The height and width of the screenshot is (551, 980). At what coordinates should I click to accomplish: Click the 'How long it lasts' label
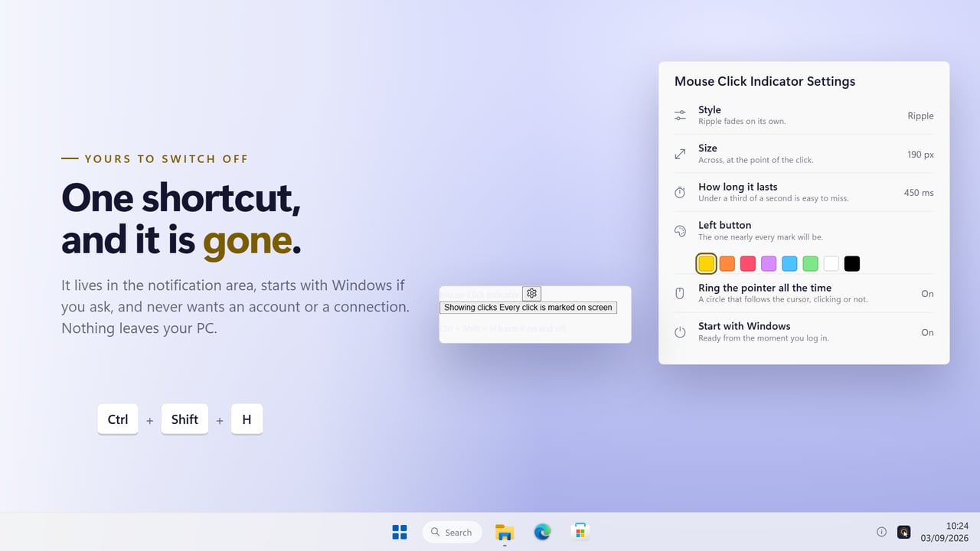737,187
